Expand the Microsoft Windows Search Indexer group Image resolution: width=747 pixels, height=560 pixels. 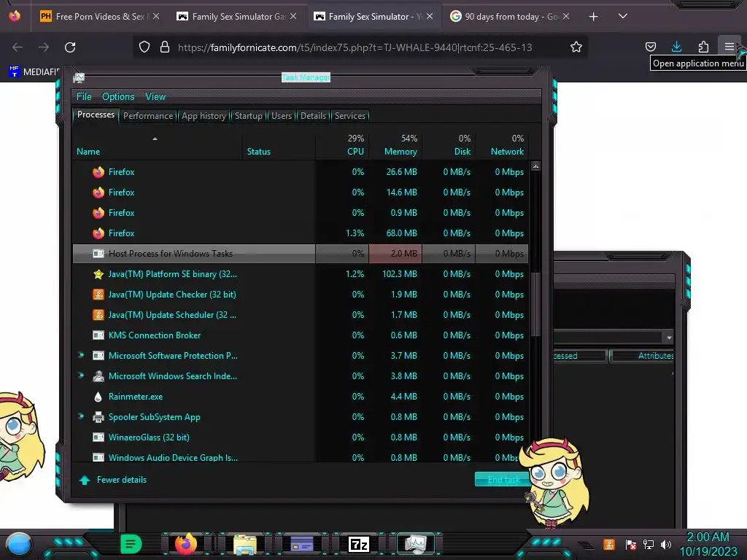[81, 376]
